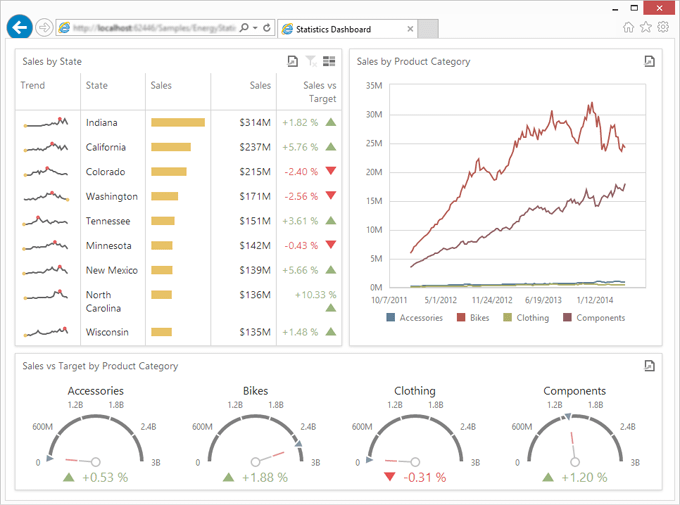
Task: Click the browser back arrow button
Action: [x=19, y=27]
